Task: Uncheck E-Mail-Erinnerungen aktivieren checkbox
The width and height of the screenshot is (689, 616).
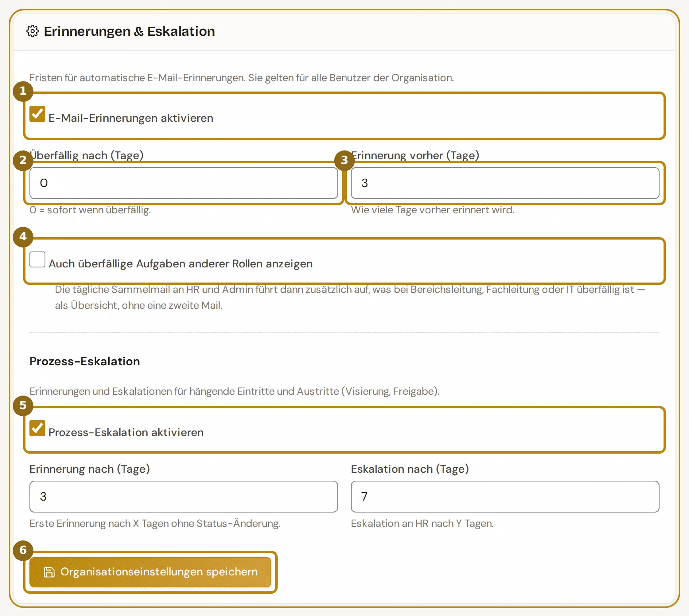Action: [37, 114]
